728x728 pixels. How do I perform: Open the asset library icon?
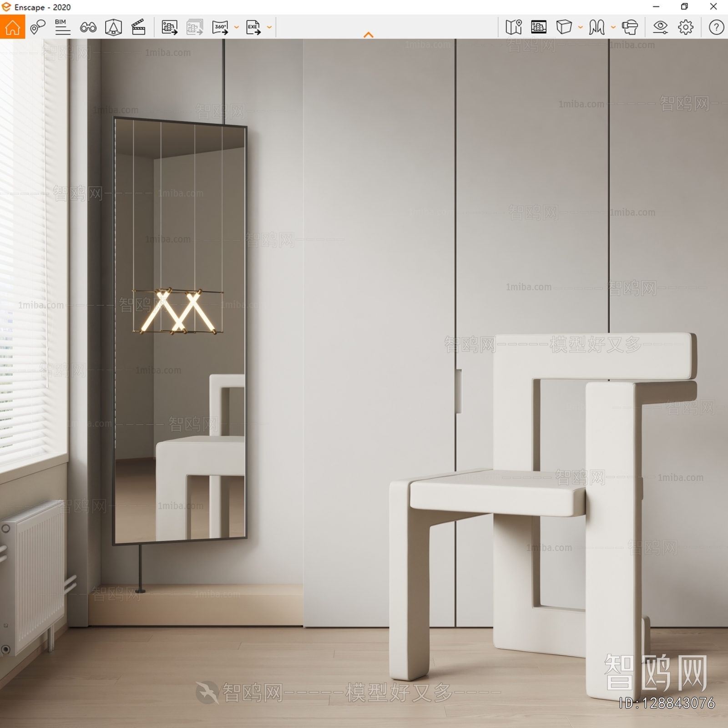tap(539, 27)
